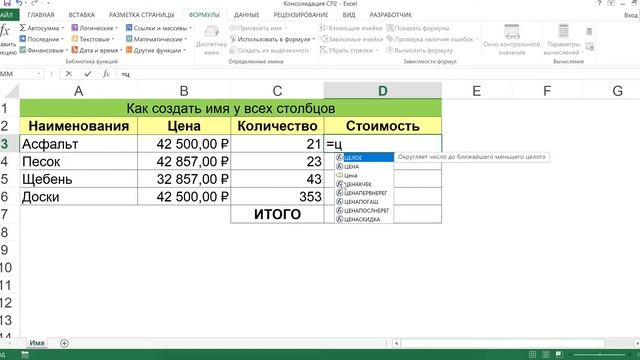Screen dimensions: 640x360
Task: Click into the formula bar input
Action: (378, 74)
